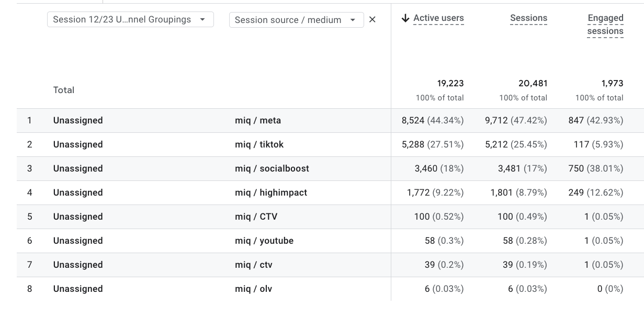The height and width of the screenshot is (318, 644).
Task: Click the miq / meta source row
Action: click(258, 120)
